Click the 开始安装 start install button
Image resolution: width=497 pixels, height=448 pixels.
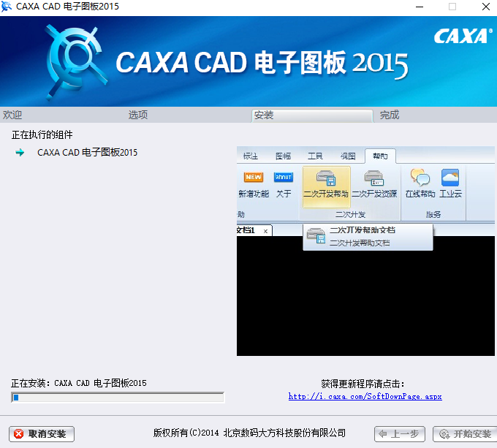tap(465, 433)
